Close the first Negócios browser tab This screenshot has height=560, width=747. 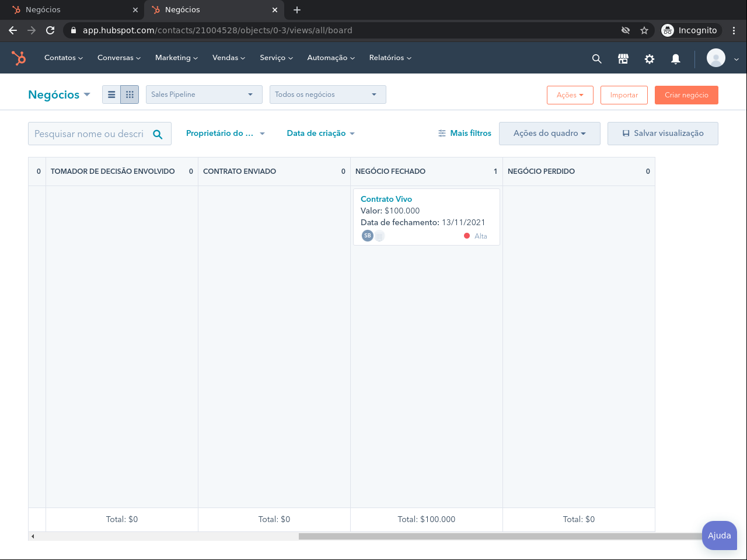(135, 10)
